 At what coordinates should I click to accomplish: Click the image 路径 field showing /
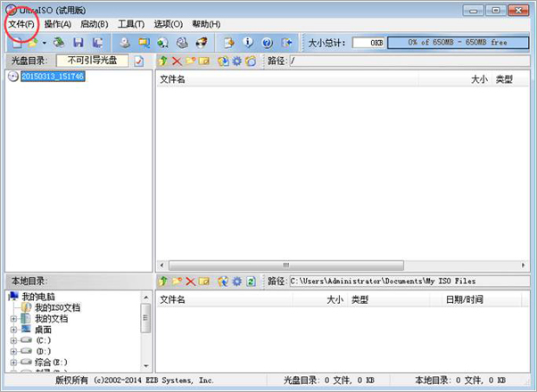coord(409,61)
